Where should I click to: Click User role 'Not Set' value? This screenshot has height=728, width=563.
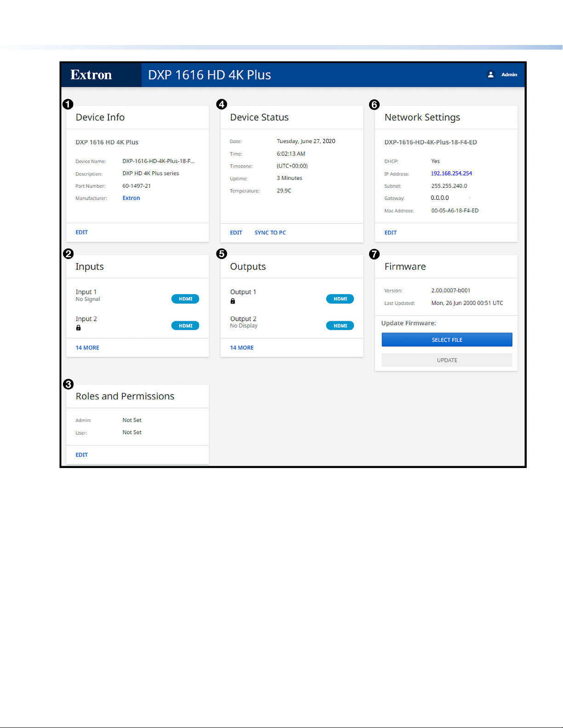coord(132,433)
